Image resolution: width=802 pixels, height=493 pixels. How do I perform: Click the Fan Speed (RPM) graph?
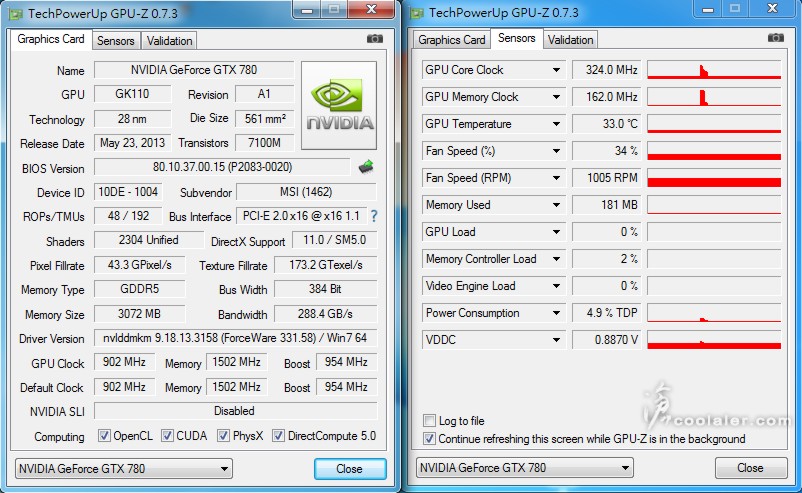pos(714,178)
